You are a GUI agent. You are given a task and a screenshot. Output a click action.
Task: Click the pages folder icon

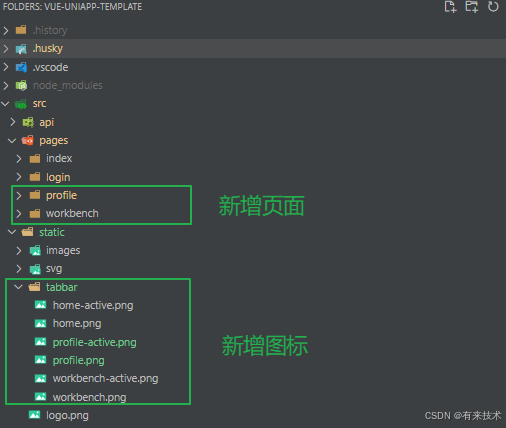pos(28,141)
